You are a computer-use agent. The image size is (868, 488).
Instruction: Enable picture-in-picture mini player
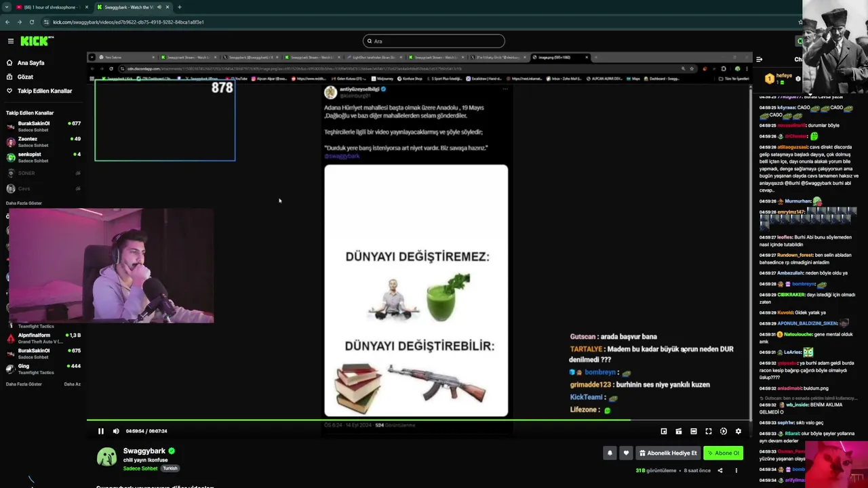pos(664,431)
